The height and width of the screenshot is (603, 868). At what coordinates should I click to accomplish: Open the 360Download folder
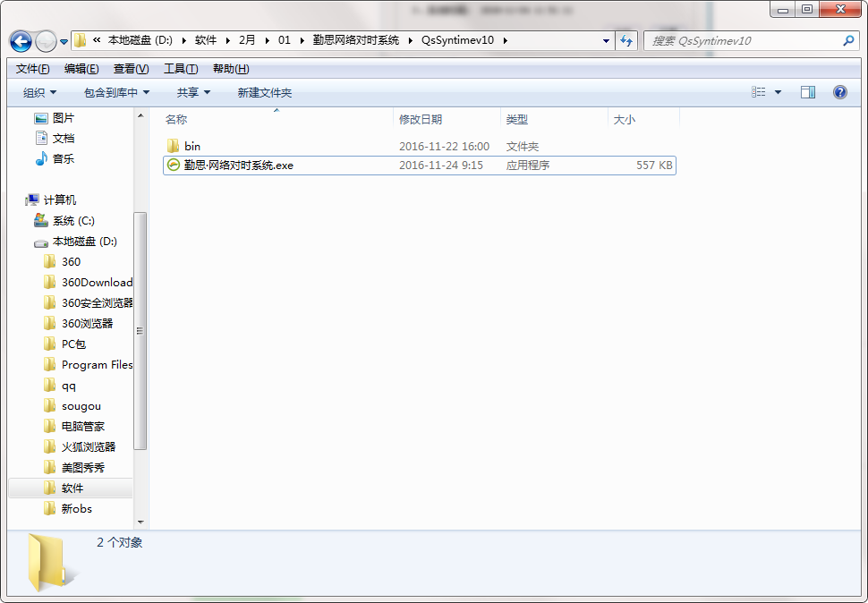coord(88,282)
